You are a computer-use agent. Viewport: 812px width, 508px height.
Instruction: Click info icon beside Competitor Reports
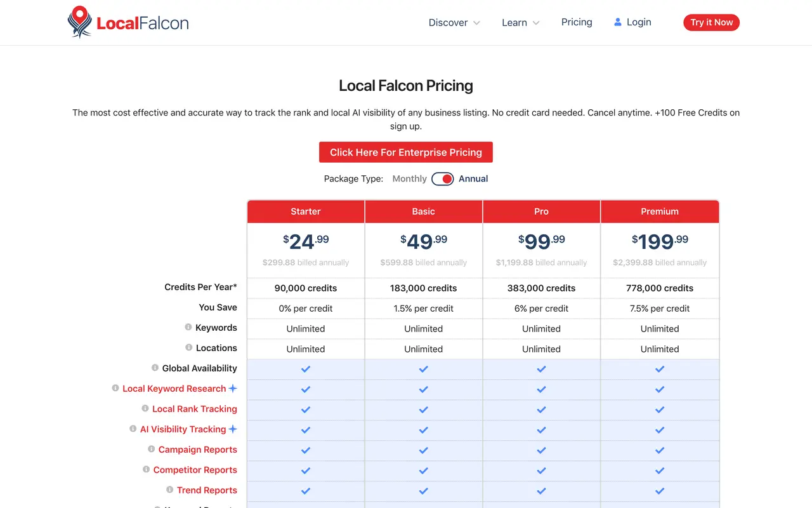tap(147, 469)
